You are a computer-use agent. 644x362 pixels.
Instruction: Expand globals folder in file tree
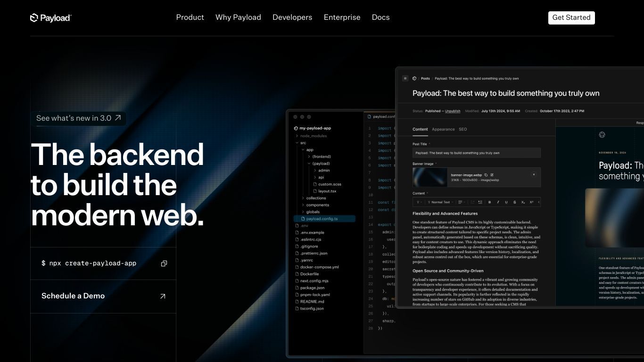pos(303,212)
